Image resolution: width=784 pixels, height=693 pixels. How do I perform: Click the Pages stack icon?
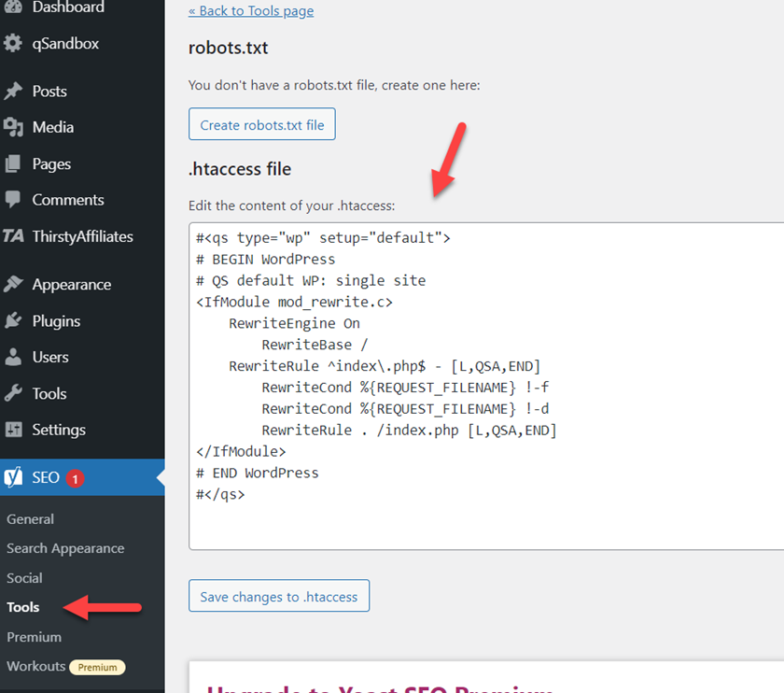coord(13,163)
